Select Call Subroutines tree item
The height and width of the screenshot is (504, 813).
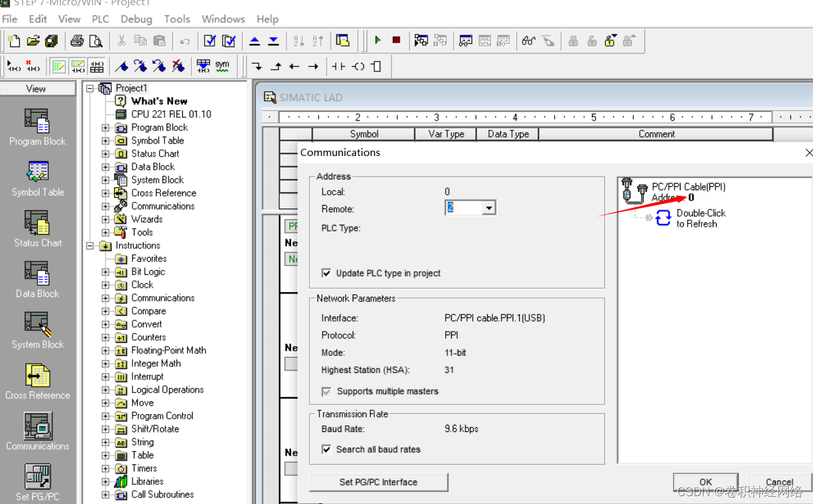[163, 494]
